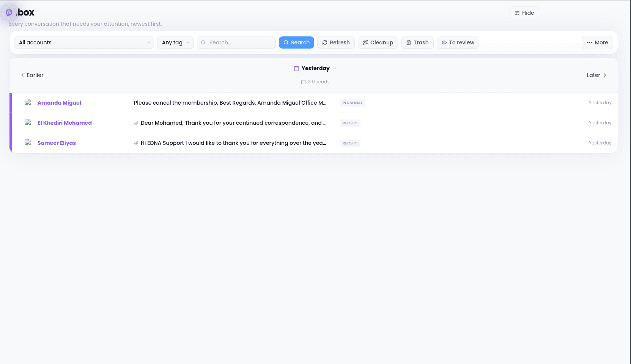
Task: Open sender Amanda Miguel
Action: pyautogui.click(x=59, y=103)
